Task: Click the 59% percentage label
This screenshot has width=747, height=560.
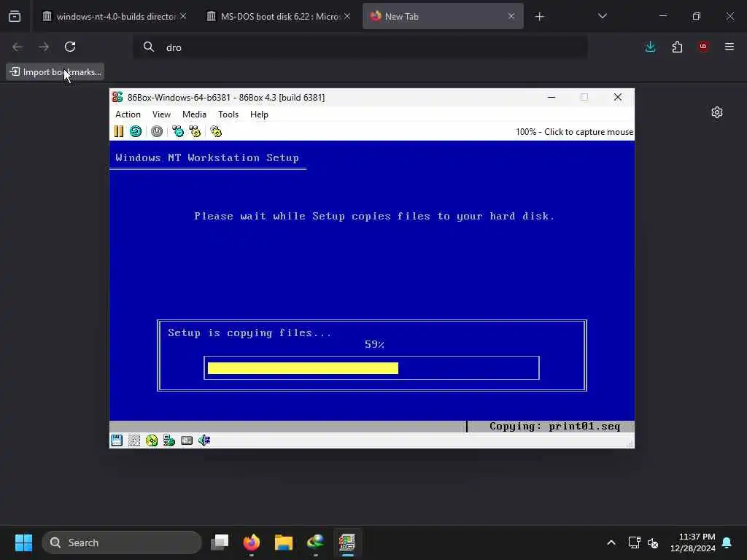Action: click(x=374, y=344)
